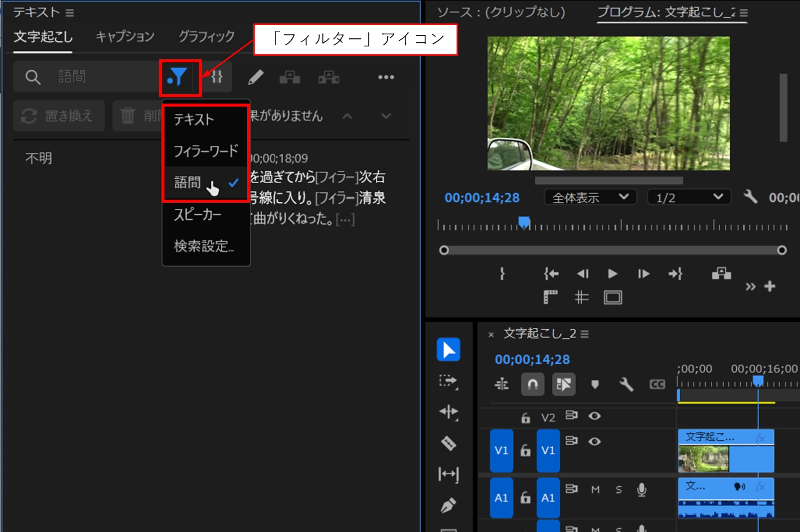Choose スピーカー in the filter menu
The height and width of the screenshot is (532, 800).
tap(206, 215)
